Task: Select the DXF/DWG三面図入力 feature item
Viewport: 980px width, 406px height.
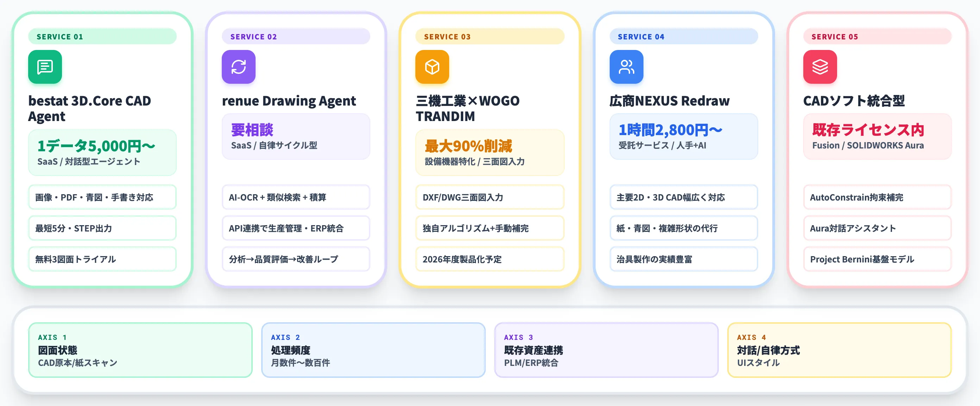Action: [x=490, y=197]
